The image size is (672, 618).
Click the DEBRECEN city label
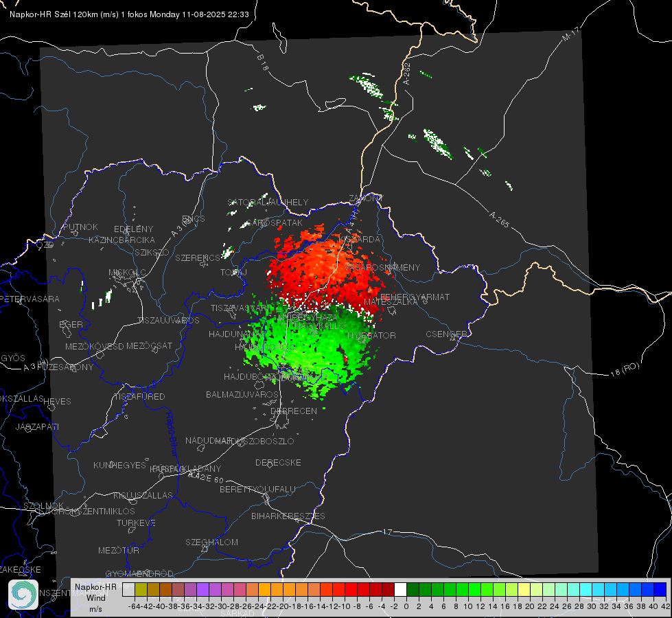tap(294, 411)
